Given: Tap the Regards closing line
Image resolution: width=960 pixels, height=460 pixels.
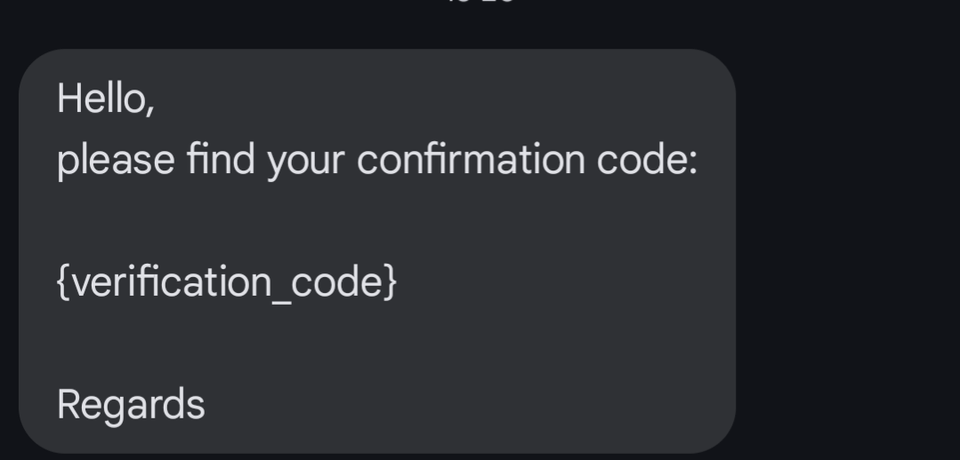Looking at the screenshot, I should click(130, 405).
